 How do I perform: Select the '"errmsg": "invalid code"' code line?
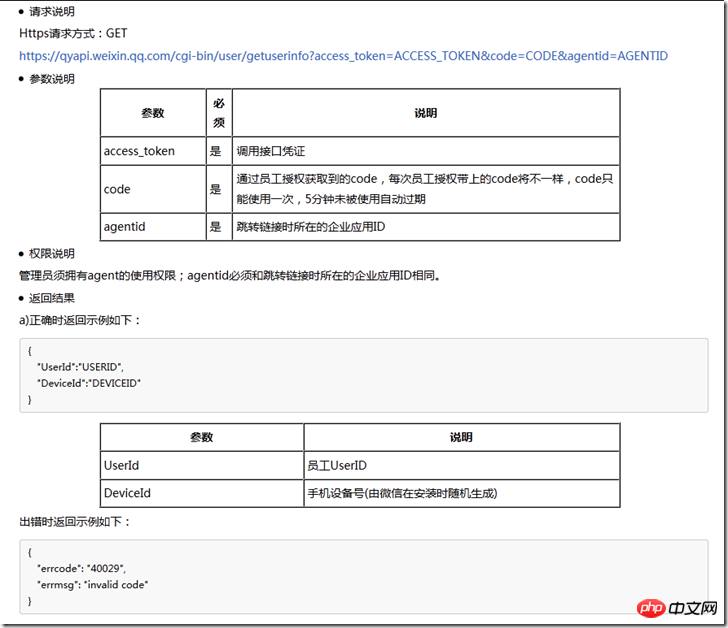pyautogui.click(x=92, y=584)
